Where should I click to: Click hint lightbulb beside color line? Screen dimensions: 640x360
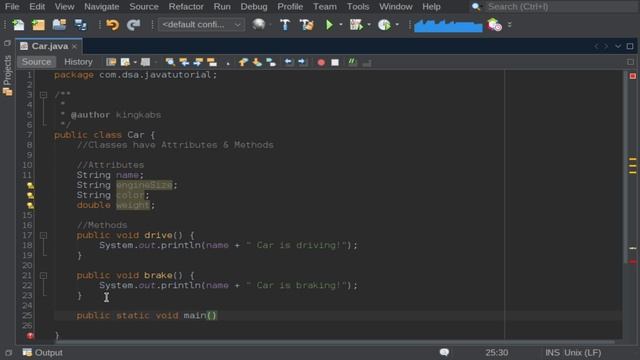(x=30, y=196)
